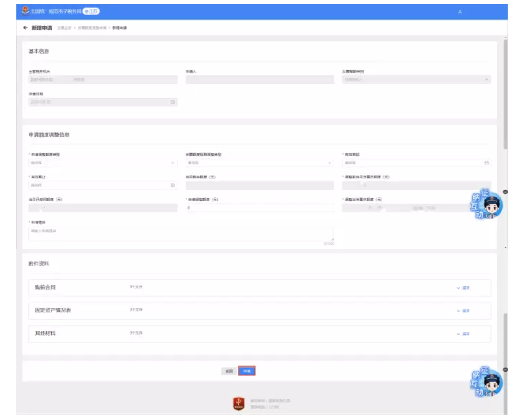Click the tax bureau logo in header
This screenshot has height=420, width=527.
[25, 11]
